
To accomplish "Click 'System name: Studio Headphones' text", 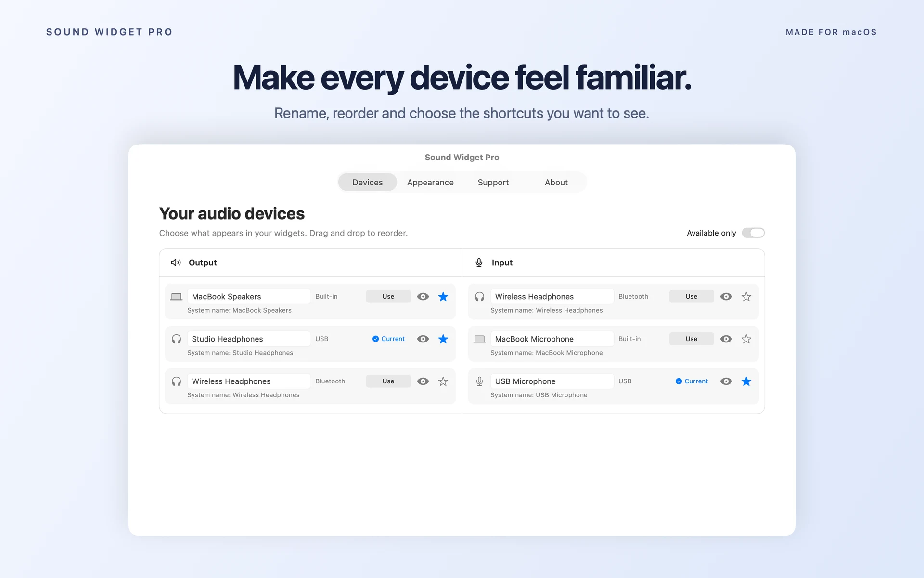I will (240, 353).
